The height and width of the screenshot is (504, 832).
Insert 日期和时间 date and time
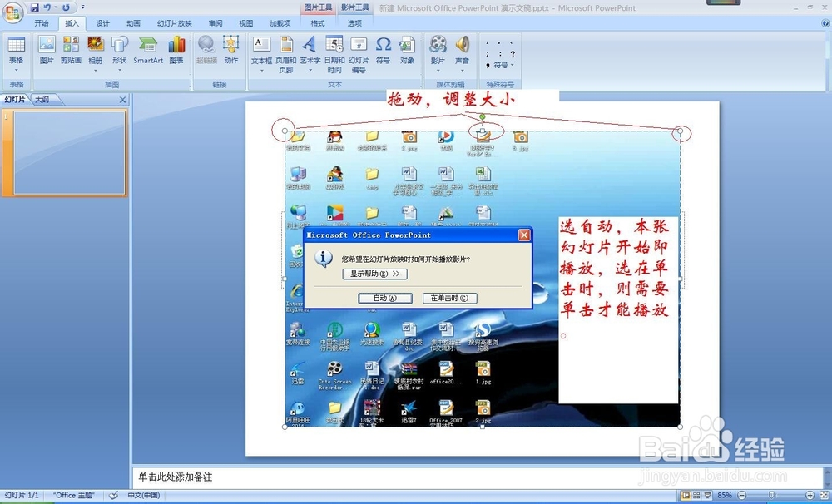point(334,55)
